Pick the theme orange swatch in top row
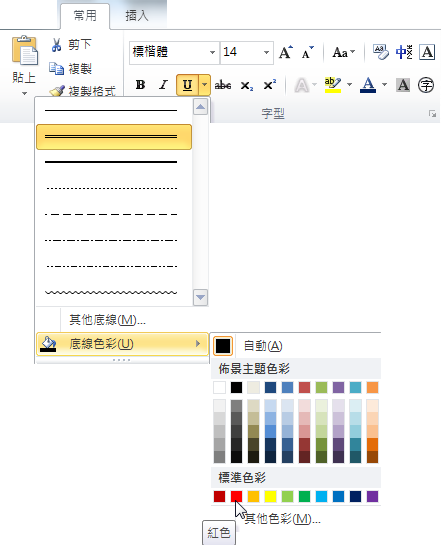Viewport: 441px width, 545px height. tap(373, 388)
